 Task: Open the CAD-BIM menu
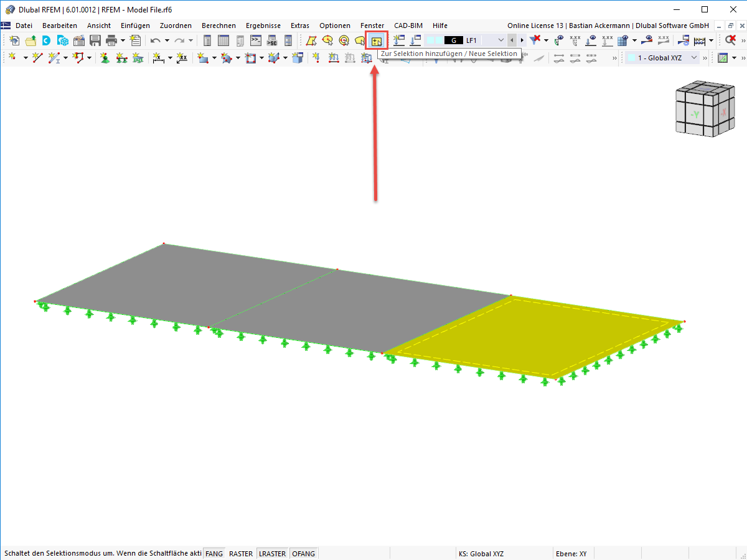(x=408, y=26)
